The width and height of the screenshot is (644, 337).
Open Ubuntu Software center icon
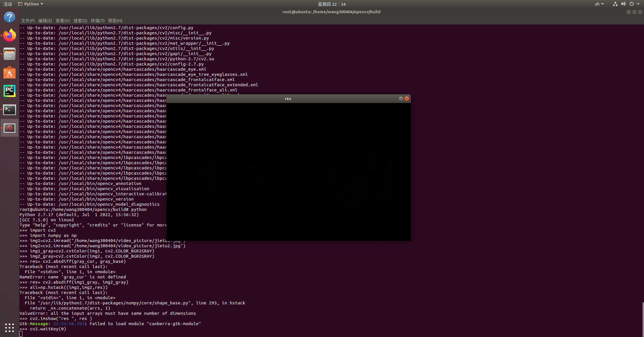tap(10, 73)
